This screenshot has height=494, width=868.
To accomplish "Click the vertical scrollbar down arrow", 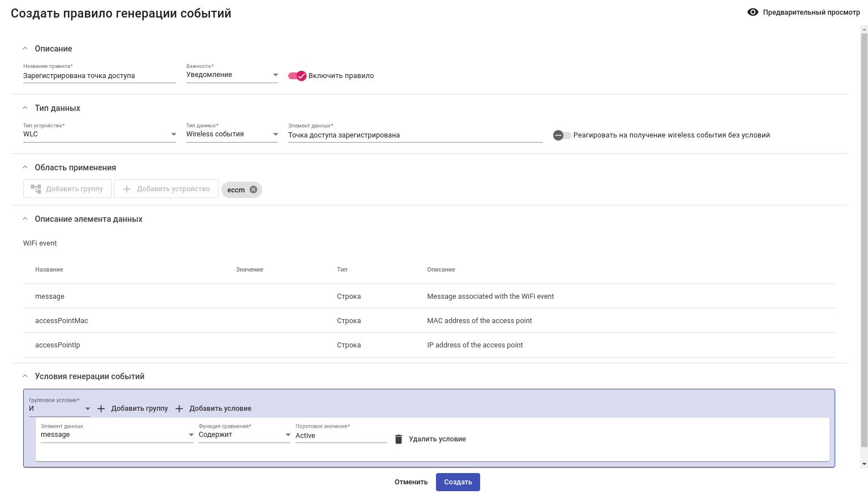I will [864, 464].
